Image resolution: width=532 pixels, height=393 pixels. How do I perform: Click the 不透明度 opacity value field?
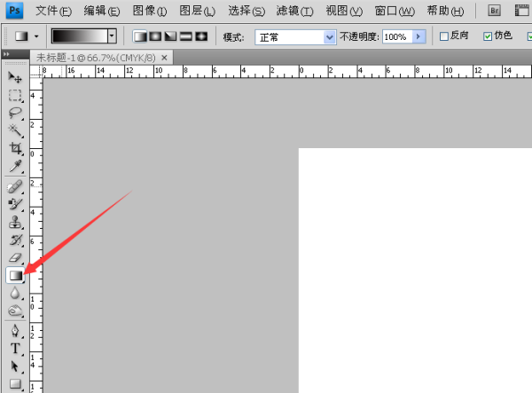click(x=397, y=36)
